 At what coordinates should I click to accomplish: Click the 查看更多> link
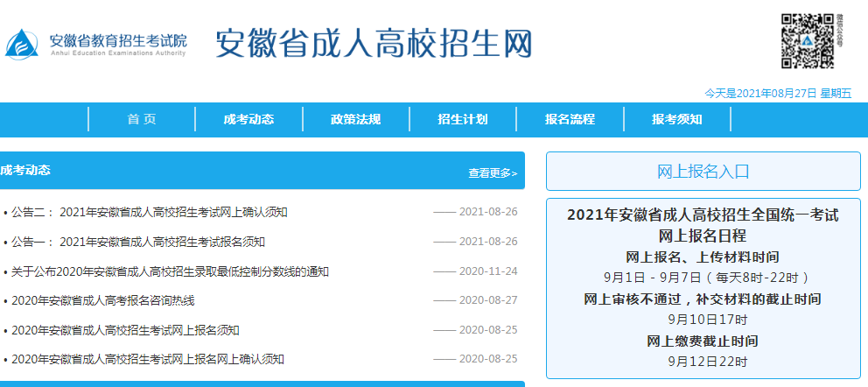[x=493, y=173]
